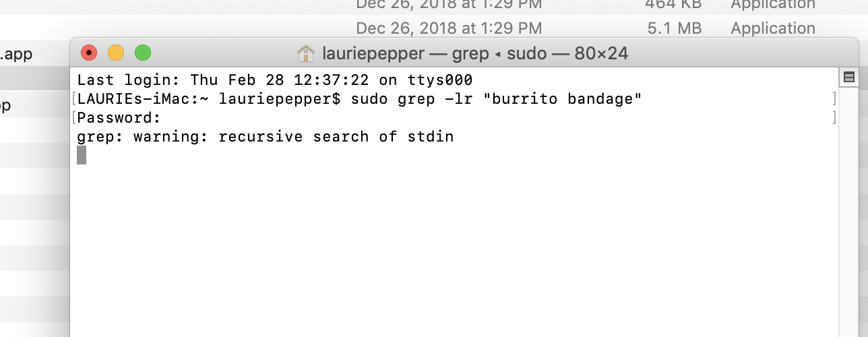868x337 pixels.
Task: Select the Finder item ending in ".app"
Action: (x=16, y=54)
